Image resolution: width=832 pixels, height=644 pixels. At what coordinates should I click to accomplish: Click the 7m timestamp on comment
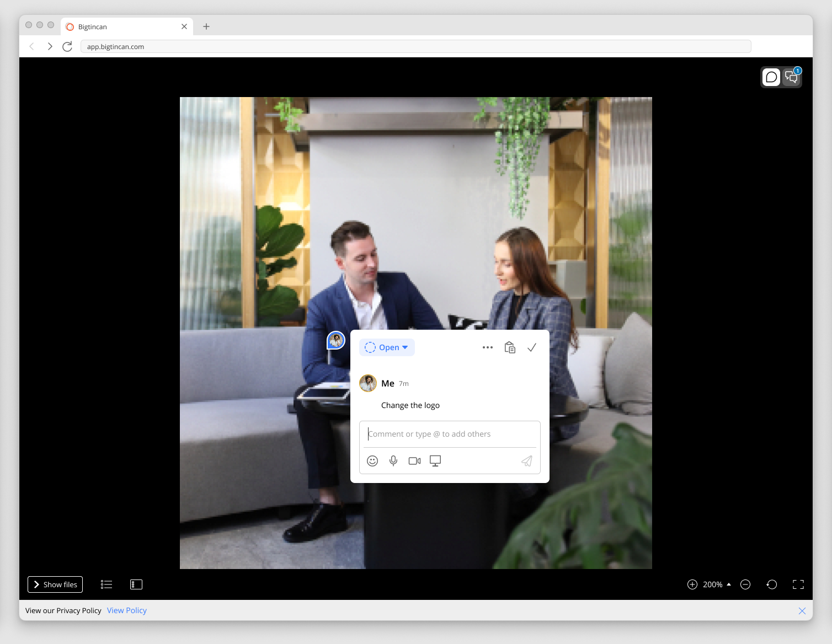(404, 384)
